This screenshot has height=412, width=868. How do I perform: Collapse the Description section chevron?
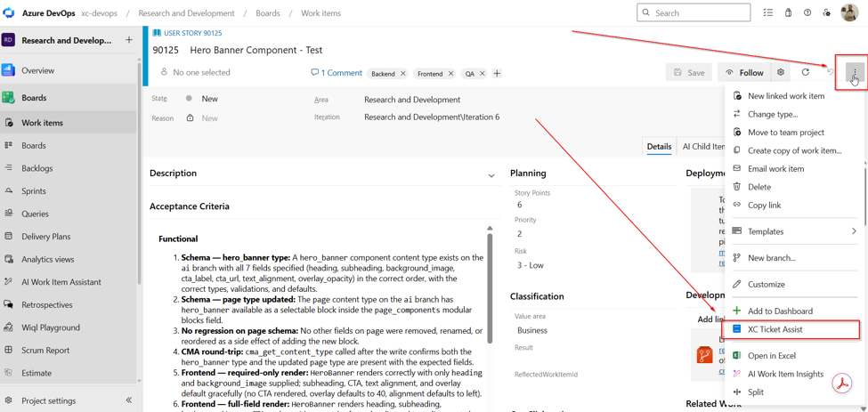coord(491,175)
